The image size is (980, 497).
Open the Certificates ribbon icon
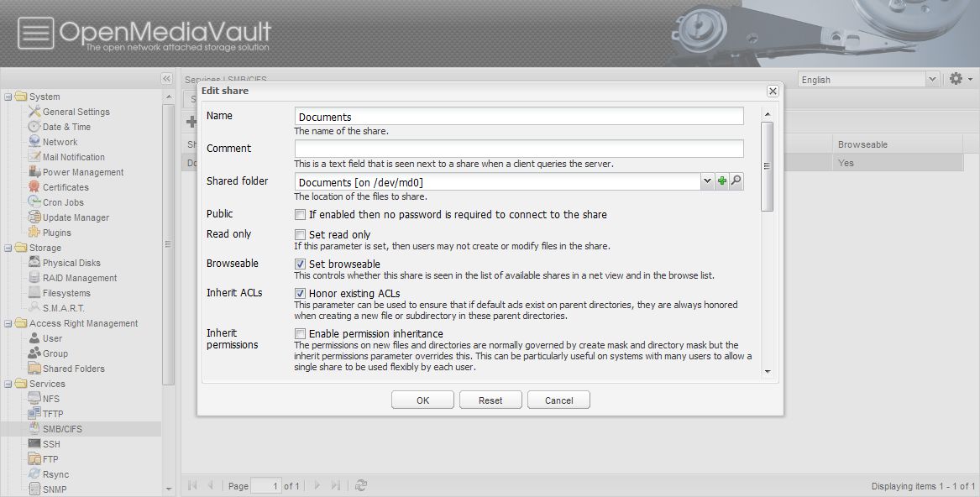tap(34, 187)
